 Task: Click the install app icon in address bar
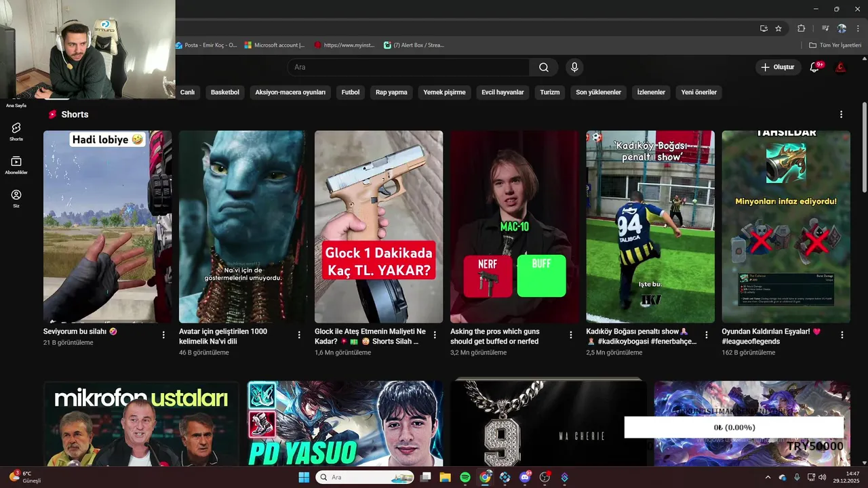(764, 28)
